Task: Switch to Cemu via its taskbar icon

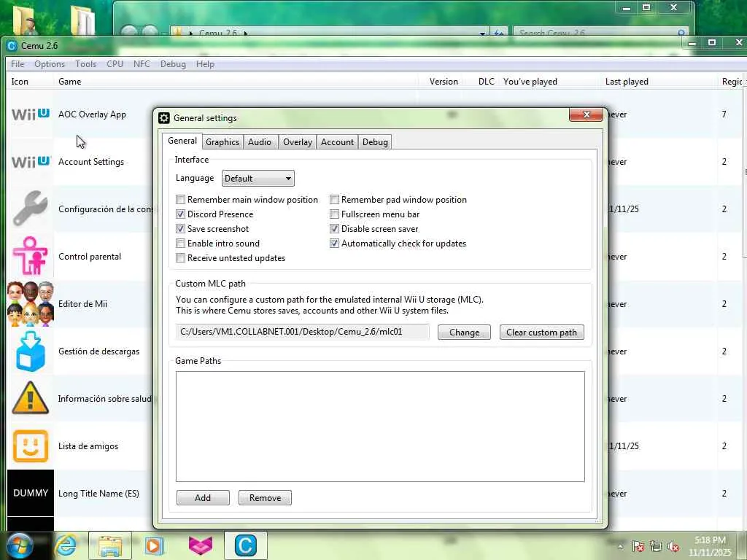Action: point(245,545)
